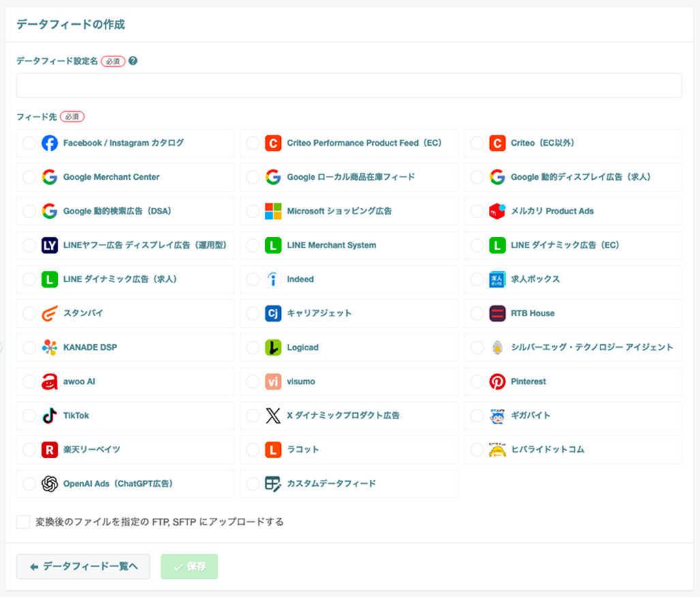Click the LY icon for LINEヤフー広告
This screenshot has width=700, height=597.
pos(50,245)
